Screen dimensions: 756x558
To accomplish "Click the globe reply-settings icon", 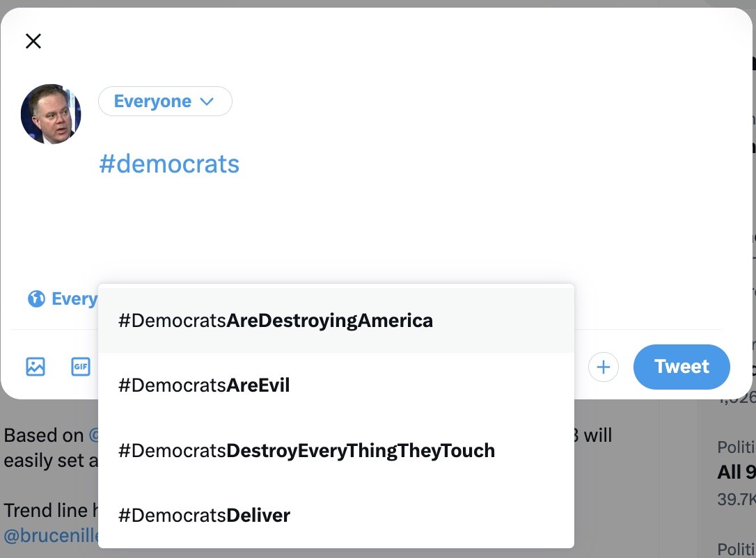I will (x=36, y=299).
